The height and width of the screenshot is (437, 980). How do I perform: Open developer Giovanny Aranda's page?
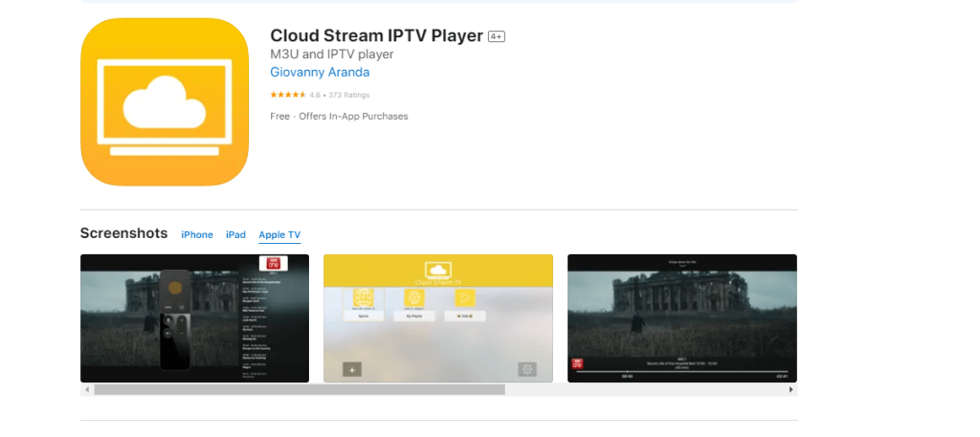pos(320,73)
